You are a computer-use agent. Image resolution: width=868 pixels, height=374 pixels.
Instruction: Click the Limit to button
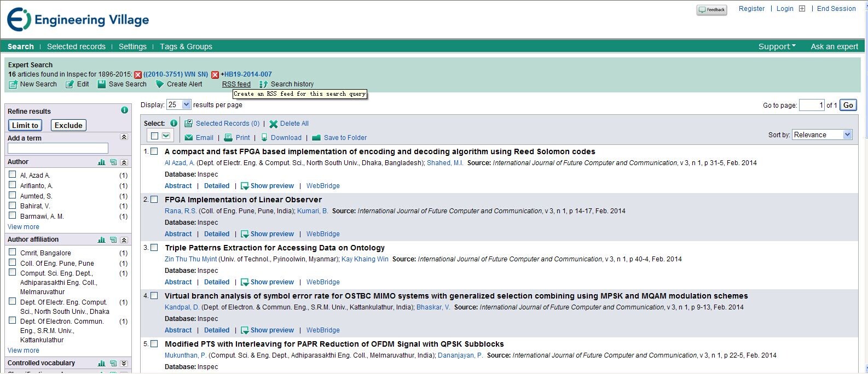pos(25,125)
